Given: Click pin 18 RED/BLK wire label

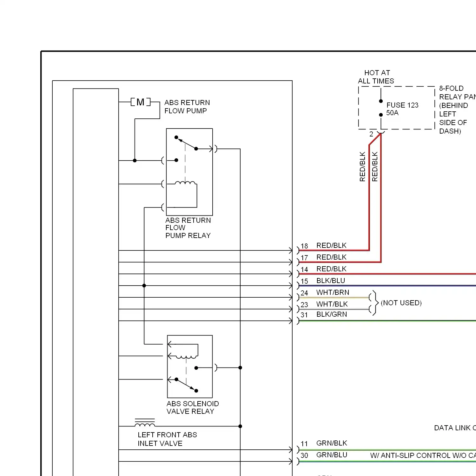Looking at the screenshot, I should 331,245.
